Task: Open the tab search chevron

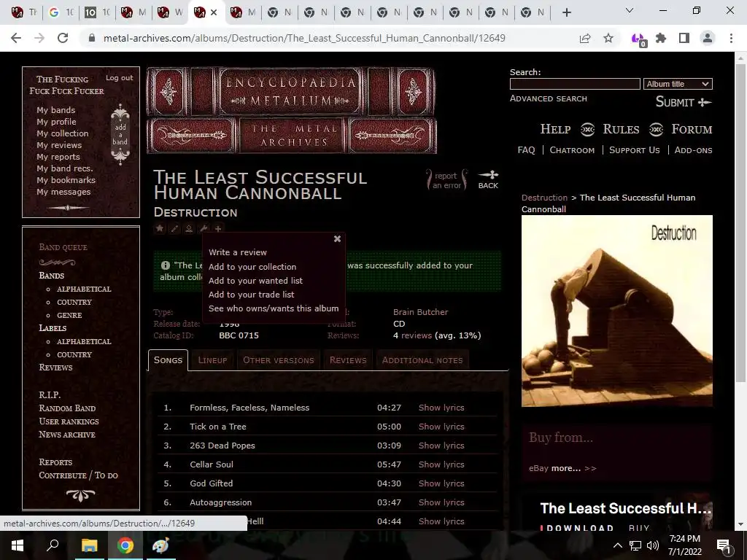Action: coord(630,10)
